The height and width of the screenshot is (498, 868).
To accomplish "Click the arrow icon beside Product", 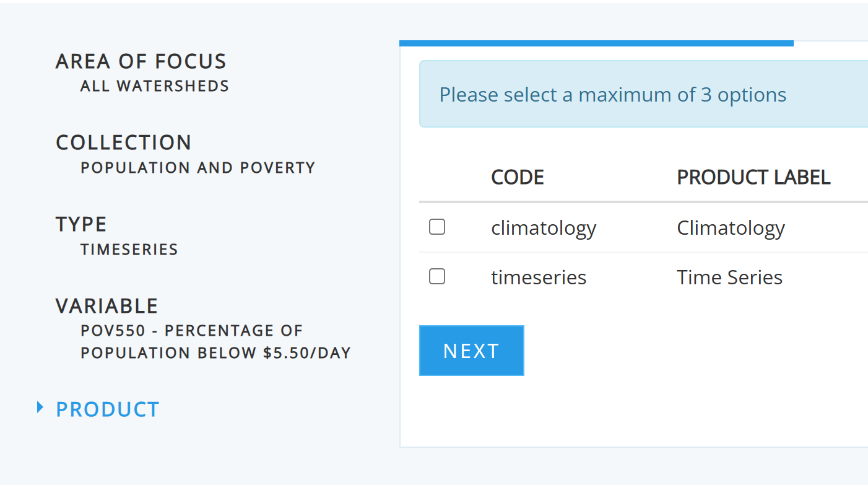I will [x=40, y=408].
